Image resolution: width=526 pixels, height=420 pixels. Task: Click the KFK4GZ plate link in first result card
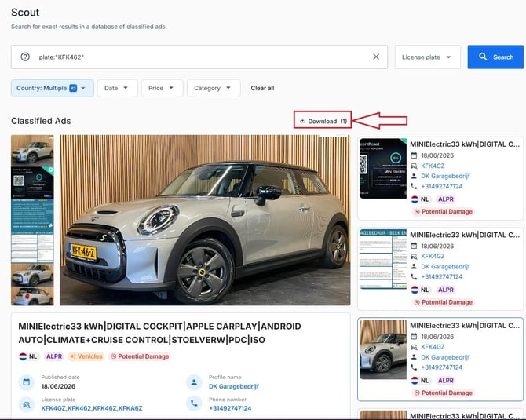(433, 166)
